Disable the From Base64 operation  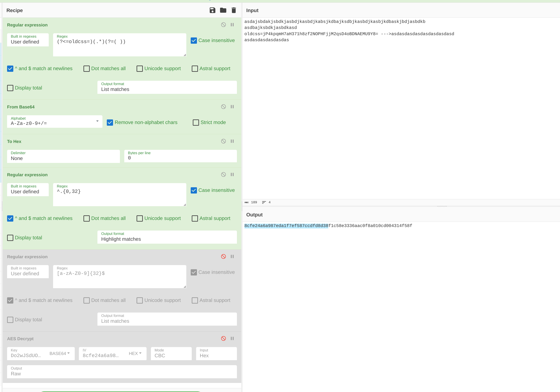click(223, 107)
